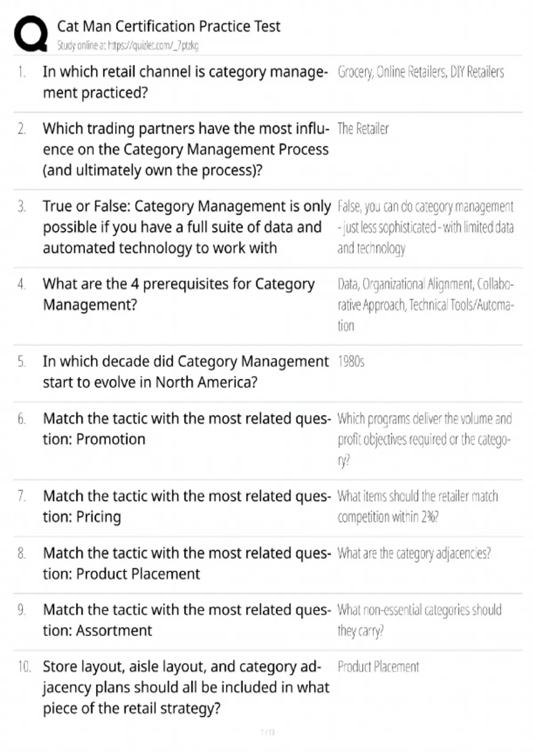The width and height of the screenshot is (534, 756).
Task: Click the Quizlet Q logo
Action: 30,34
